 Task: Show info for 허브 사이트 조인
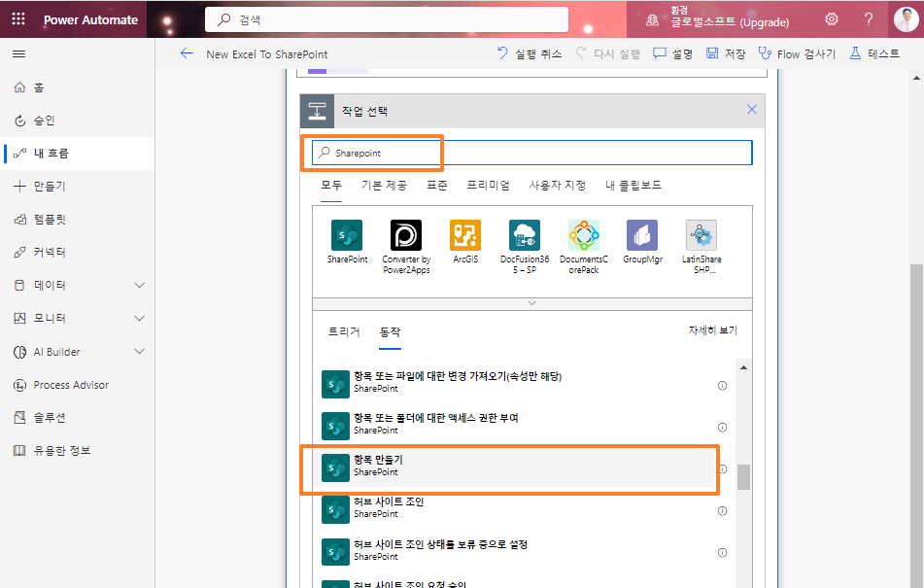[723, 511]
